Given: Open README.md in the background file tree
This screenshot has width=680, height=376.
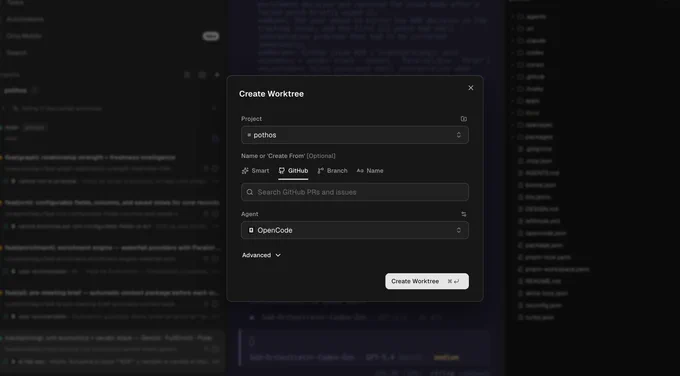Looking at the screenshot, I should pyautogui.click(x=543, y=281).
